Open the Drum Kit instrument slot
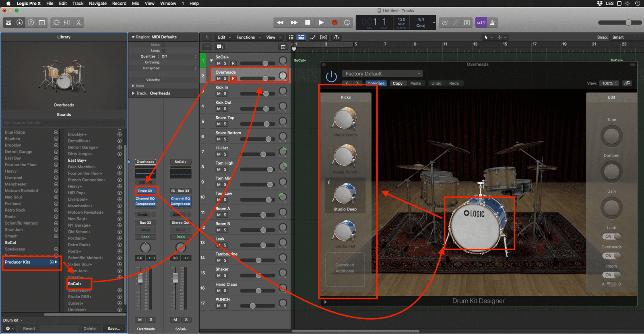644x334 pixels. [x=146, y=191]
